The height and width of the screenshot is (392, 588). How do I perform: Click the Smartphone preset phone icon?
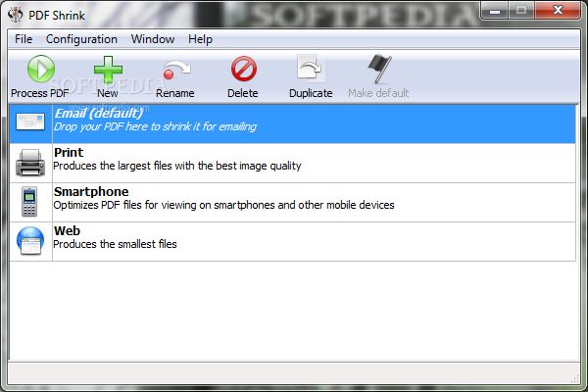point(29,202)
